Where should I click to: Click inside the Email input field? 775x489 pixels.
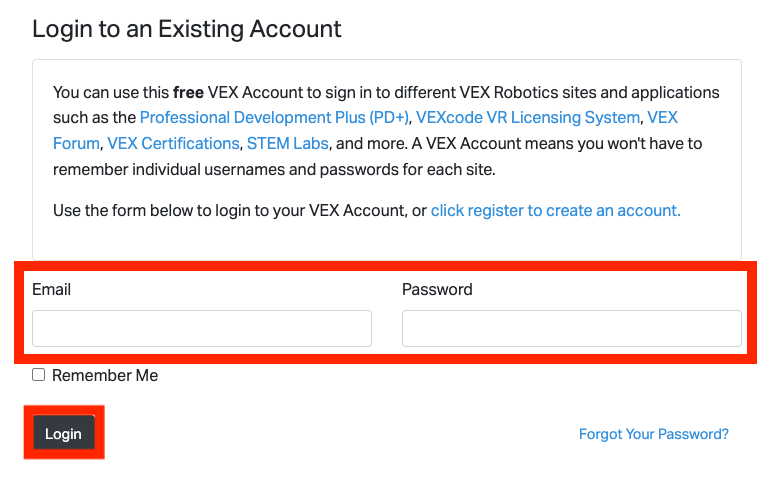click(202, 328)
